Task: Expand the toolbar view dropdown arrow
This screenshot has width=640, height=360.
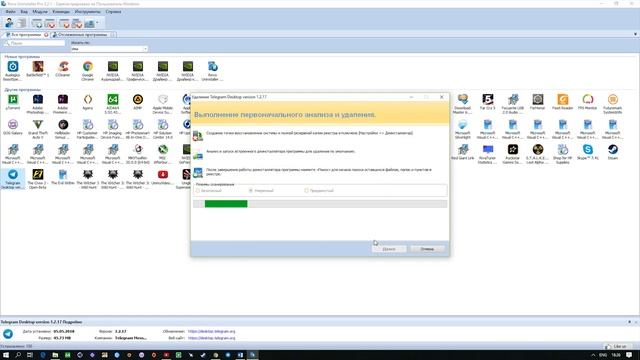Action: [x=97, y=23]
